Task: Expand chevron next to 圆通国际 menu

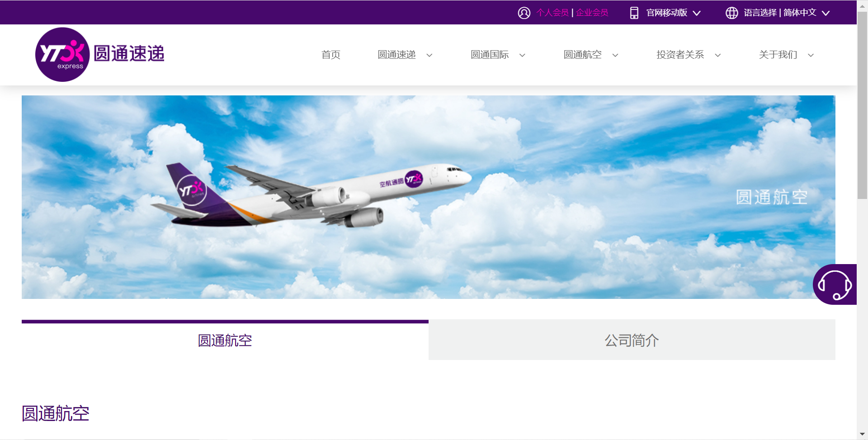Action: [x=522, y=55]
